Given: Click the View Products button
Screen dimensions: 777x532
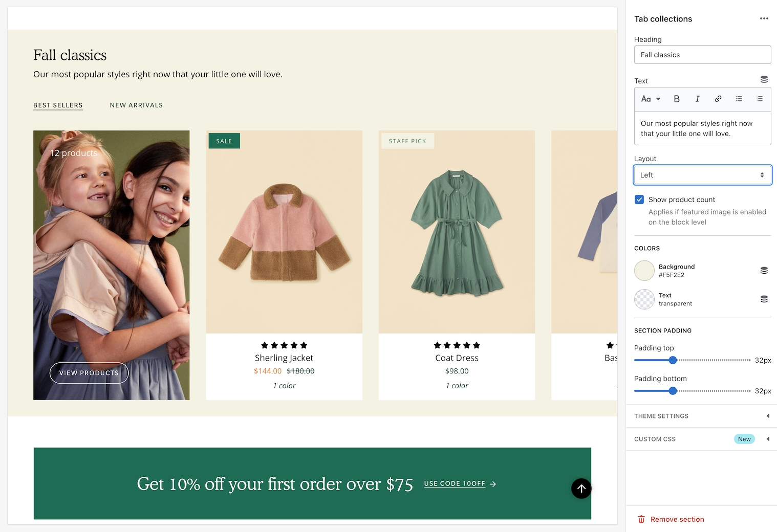Looking at the screenshot, I should [89, 373].
